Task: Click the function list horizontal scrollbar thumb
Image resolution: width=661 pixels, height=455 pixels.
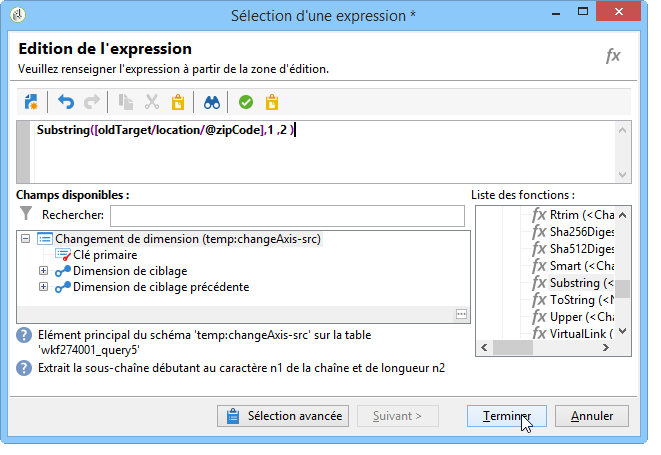Action: click(x=513, y=348)
